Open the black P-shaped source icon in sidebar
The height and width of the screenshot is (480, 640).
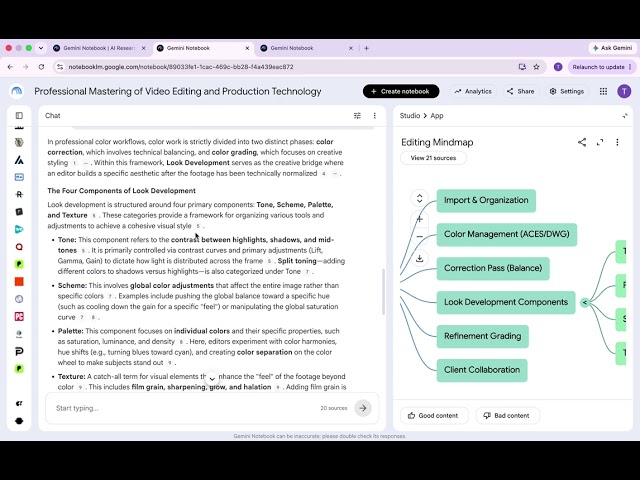19,351
